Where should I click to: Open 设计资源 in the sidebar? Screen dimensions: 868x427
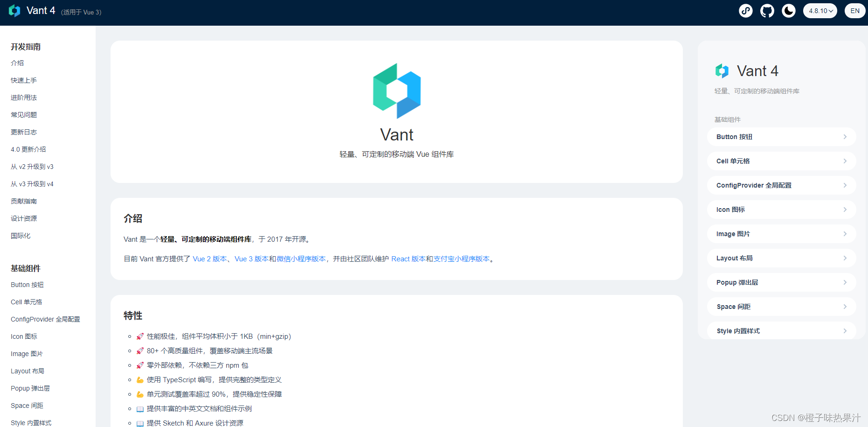click(x=24, y=218)
